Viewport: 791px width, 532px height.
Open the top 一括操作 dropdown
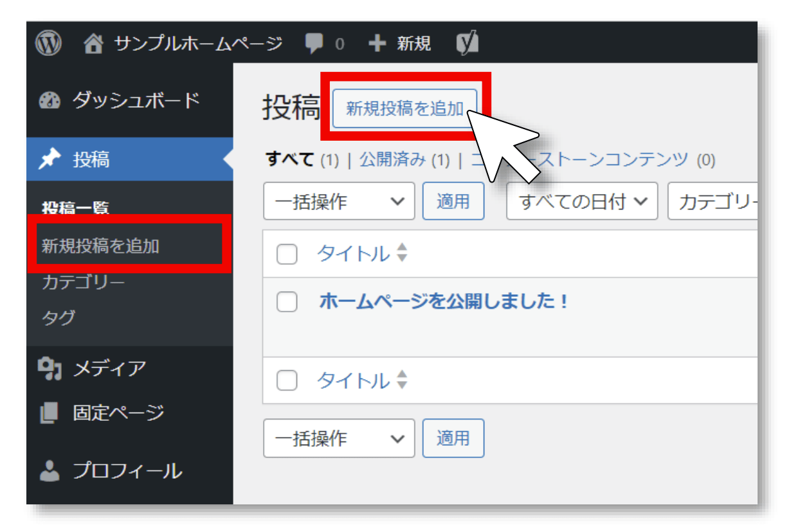[x=339, y=202]
